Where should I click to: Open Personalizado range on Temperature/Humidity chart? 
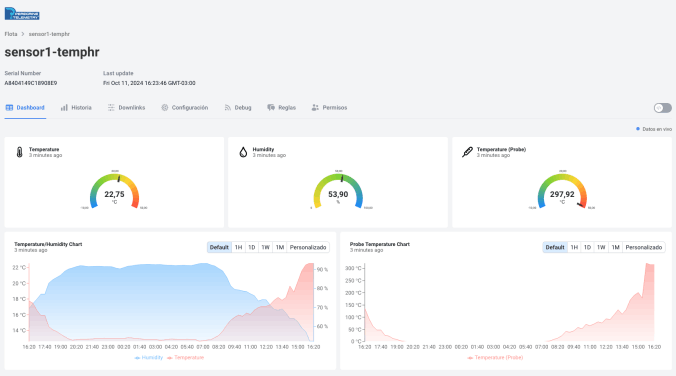tap(308, 247)
